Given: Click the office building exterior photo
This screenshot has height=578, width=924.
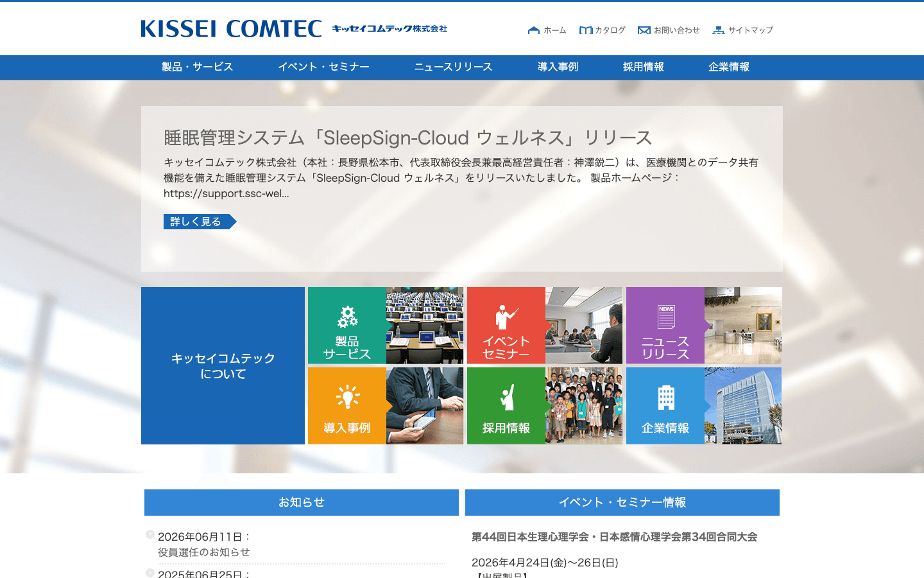Looking at the screenshot, I should coord(743,405).
